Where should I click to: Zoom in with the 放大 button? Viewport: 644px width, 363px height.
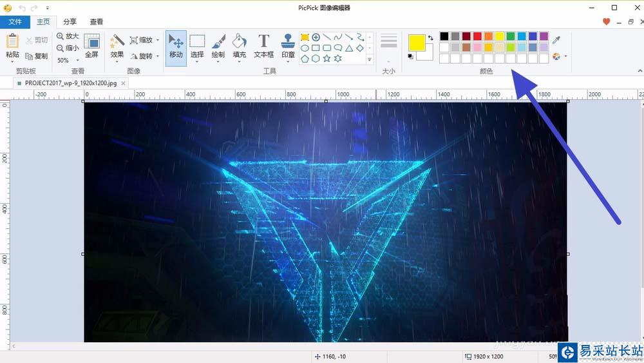pos(68,36)
